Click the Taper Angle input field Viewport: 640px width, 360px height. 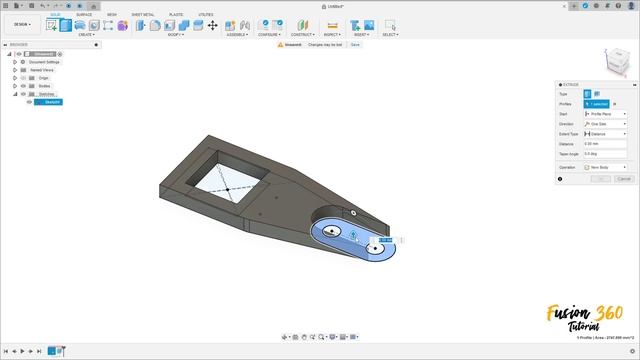click(605, 154)
